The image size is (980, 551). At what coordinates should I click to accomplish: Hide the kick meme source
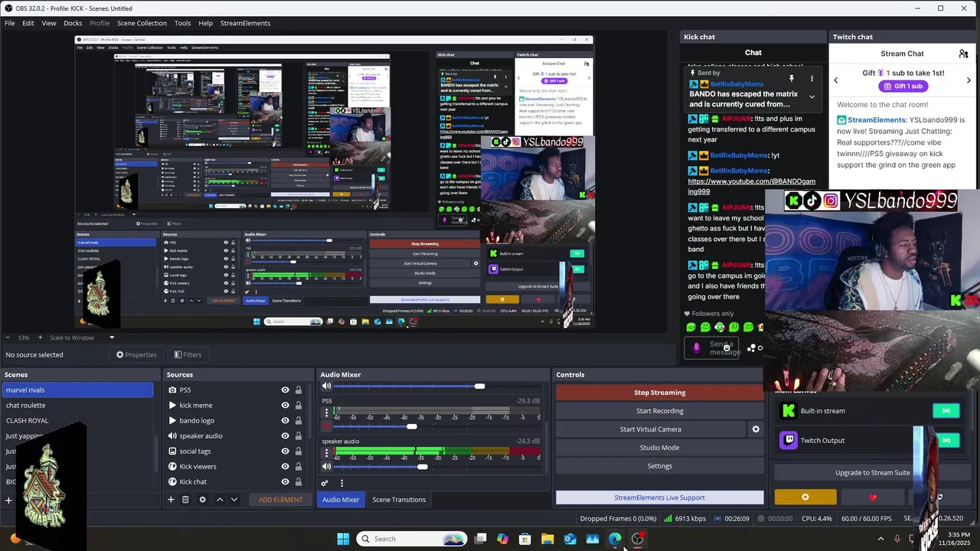point(286,406)
